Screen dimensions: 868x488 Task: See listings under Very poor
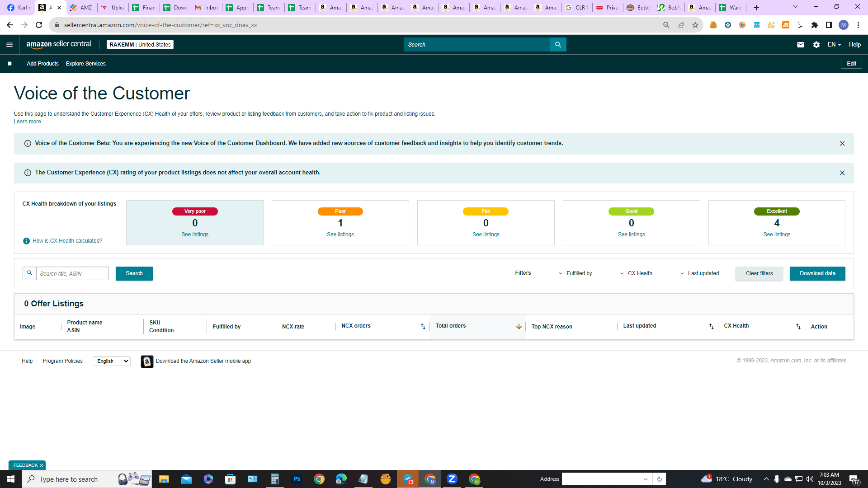click(x=195, y=235)
